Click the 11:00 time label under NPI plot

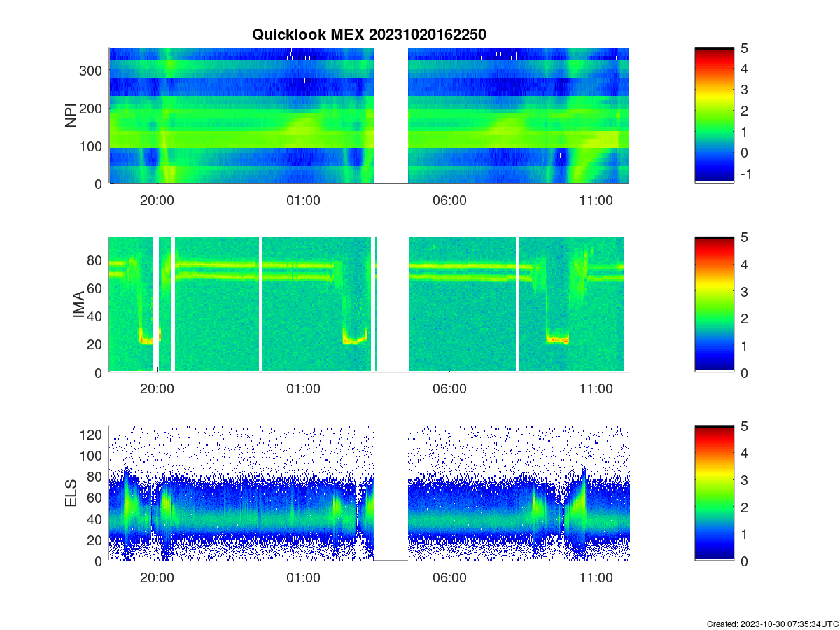coord(596,200)
